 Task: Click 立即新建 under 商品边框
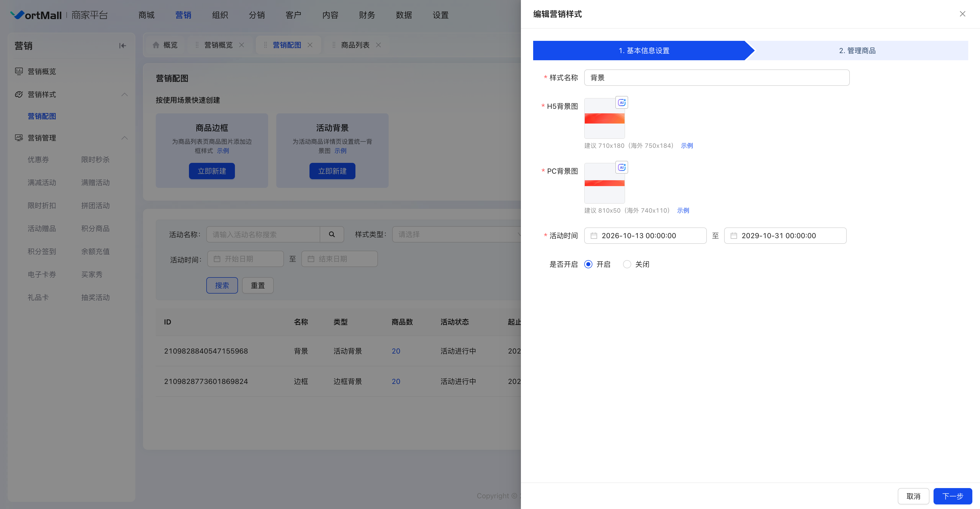tap(212, 171)
